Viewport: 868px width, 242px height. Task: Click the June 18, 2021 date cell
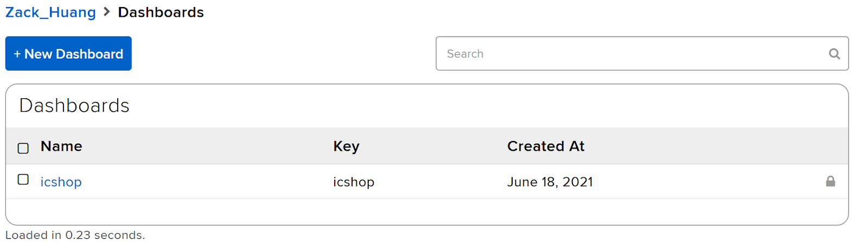pos(550,182)
